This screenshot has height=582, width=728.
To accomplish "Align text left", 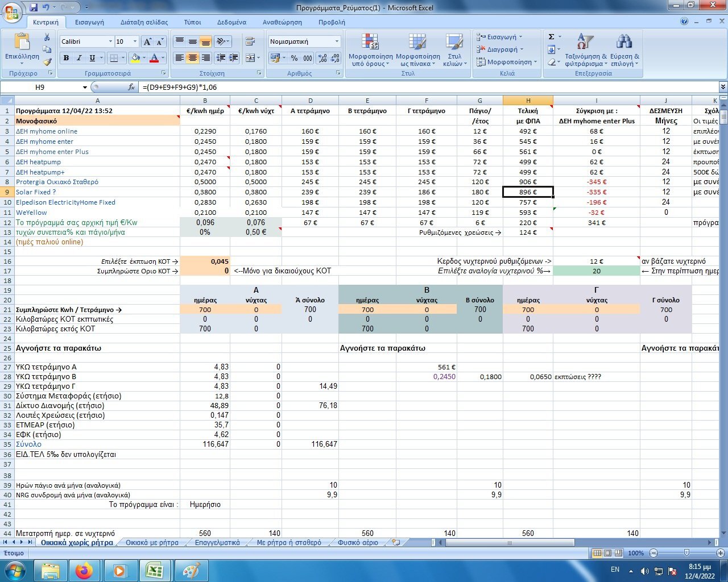I will point(180,58).
